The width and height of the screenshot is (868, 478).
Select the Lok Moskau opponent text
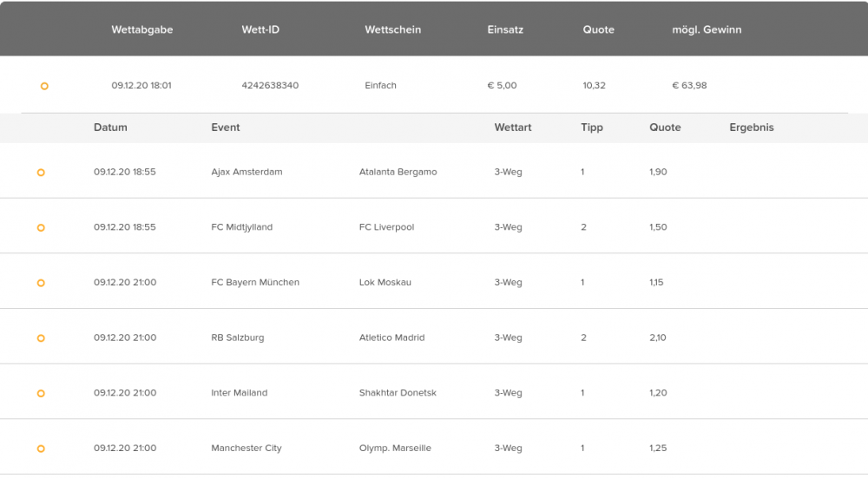385,282
